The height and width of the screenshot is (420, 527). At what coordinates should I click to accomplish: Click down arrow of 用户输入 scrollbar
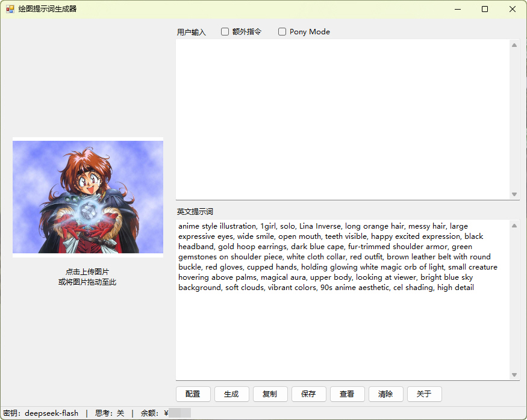514,194
